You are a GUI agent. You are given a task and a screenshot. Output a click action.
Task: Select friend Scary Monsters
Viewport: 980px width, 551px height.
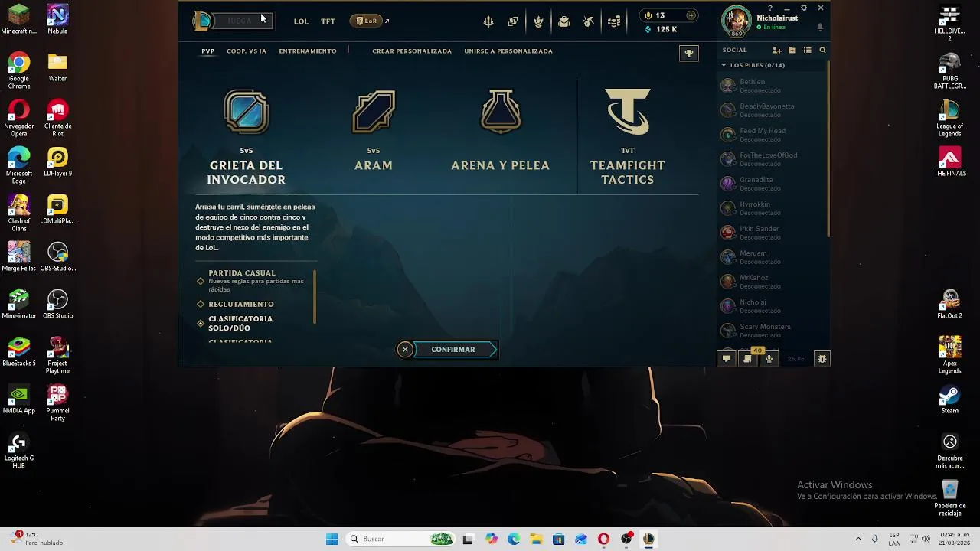pyautogui.click(x=772, y=331)
